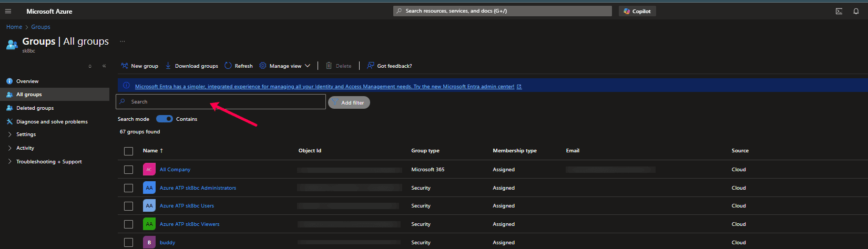
Task: Click the Microsoft Azure brand title
Action: coord(49,11)
